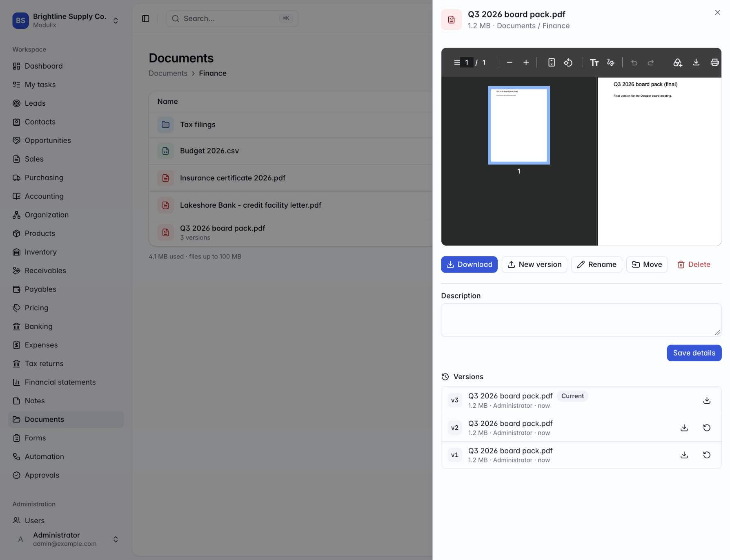730x560 pixels.
Task: Restore version v2 of the board pack
Action: coord(707,428)
